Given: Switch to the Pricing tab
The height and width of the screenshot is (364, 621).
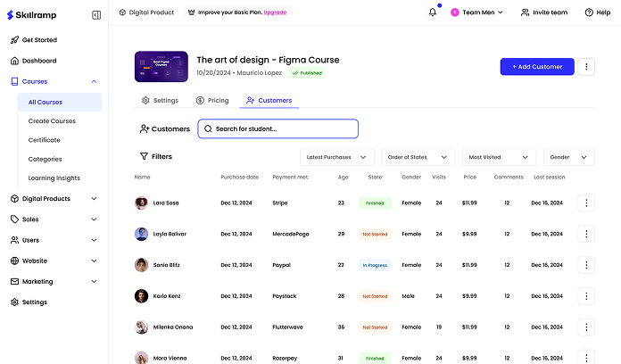Looking at the screenshot, I should 211,101.
